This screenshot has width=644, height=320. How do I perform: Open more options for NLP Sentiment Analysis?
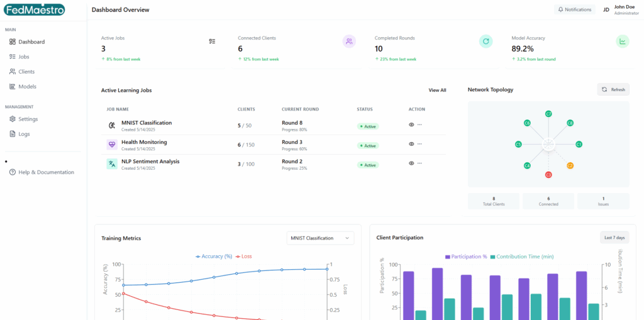(x=419, y=163)
